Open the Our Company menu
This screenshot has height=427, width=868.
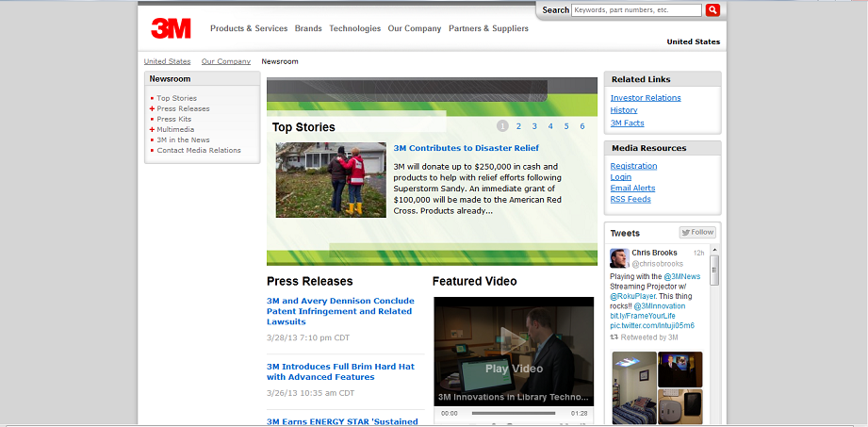415,28
